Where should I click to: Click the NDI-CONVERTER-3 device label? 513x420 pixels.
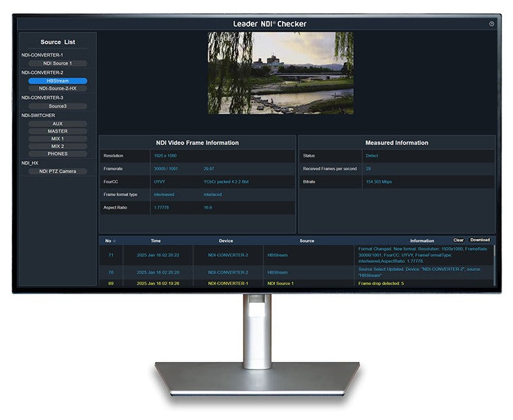42,98
